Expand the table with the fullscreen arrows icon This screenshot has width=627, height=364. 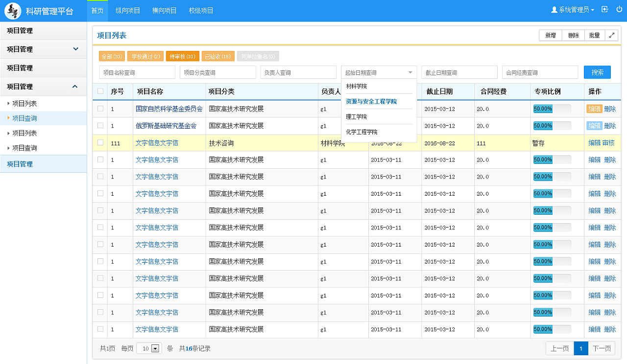(x=611, y=35)
